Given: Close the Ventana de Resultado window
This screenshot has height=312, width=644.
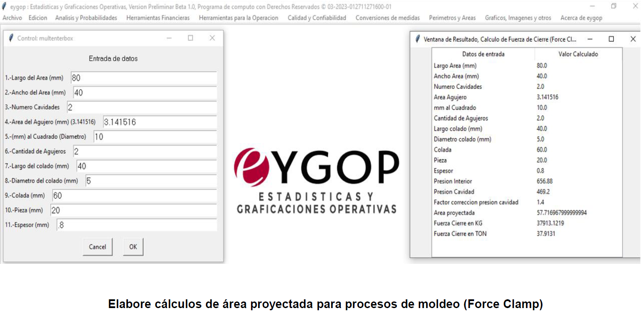Looking at the screenshot, I should pos(633,39).
